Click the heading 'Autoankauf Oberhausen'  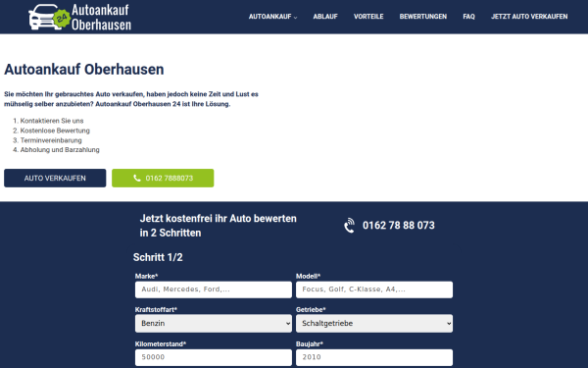click(84, 70)
